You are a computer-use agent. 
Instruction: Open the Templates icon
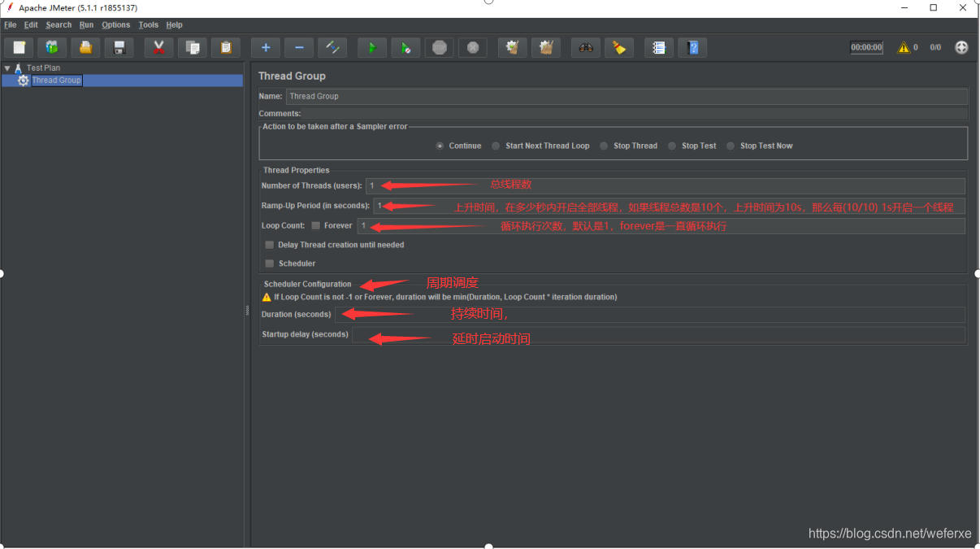pyautogui.click(x=52, y=47)
